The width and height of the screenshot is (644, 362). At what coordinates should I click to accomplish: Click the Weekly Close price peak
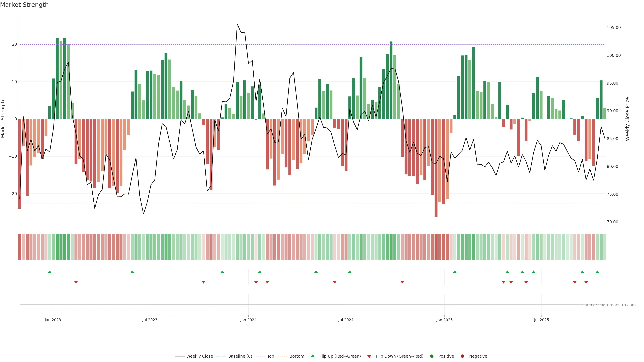click(237, 24)
